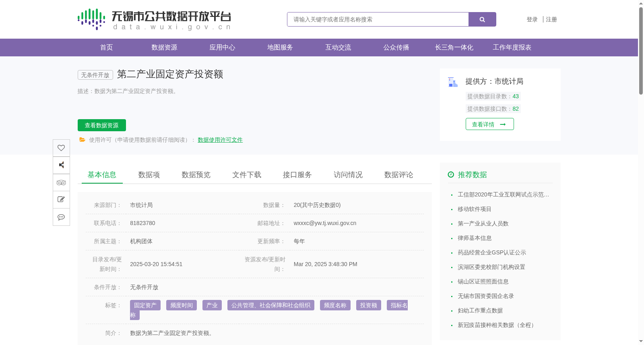Click the 公共管理、社会保障和社会组织 tag
644x345 pixels.
tap(271, 305)
